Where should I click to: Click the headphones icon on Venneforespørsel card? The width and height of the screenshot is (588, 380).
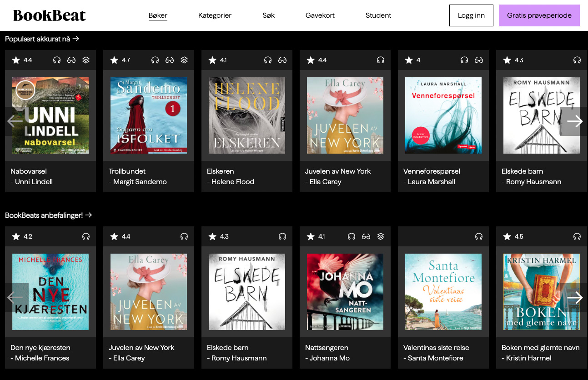tap(464, 60)
